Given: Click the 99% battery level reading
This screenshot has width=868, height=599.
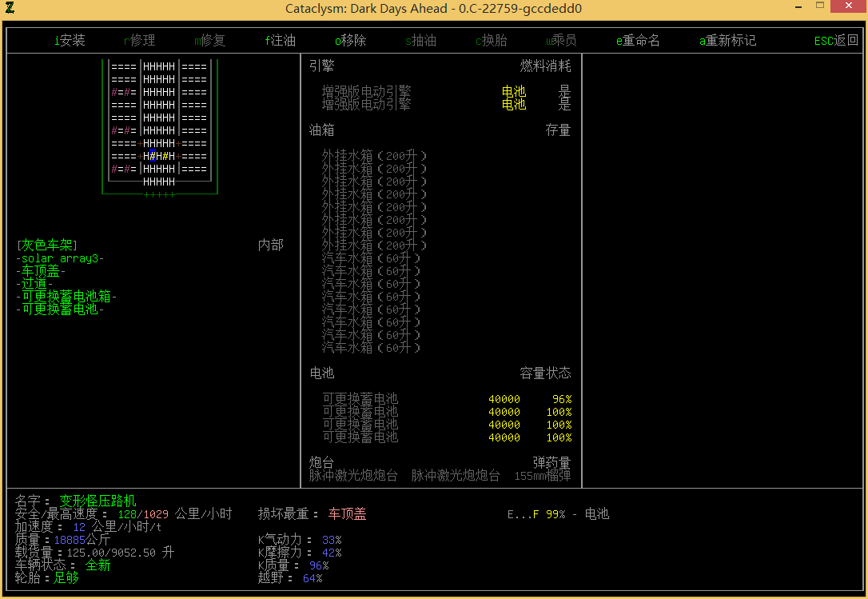Looking at the screenshot, I should pyautogui.click(x=555, y=514).
